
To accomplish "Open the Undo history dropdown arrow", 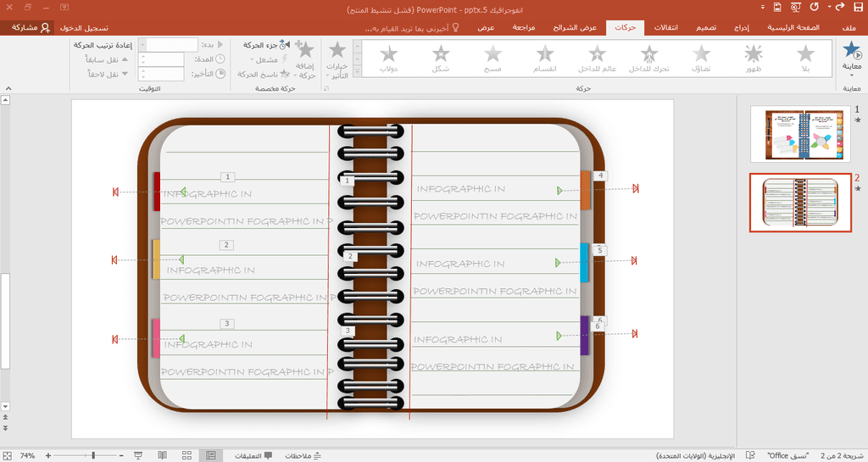I will tap(829, 7).
